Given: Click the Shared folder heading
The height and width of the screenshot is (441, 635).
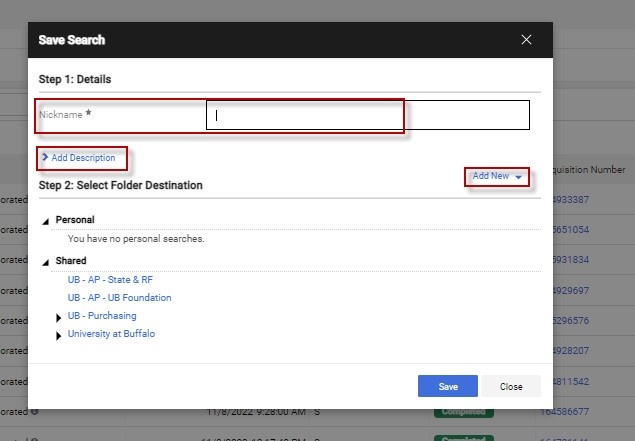Looking at the screenshot, I should point(71,261).
